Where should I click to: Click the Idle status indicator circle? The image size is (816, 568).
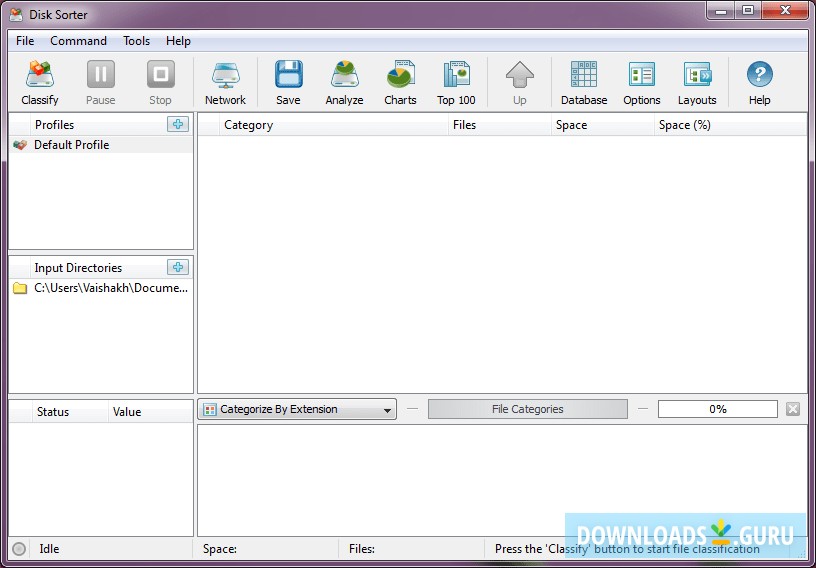(19, 549)
